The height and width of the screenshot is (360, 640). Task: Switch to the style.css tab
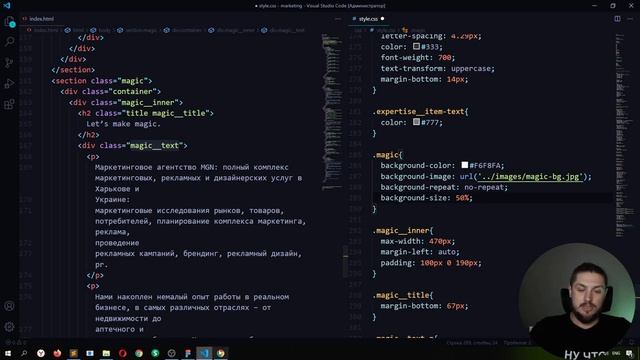pos(368,19)
